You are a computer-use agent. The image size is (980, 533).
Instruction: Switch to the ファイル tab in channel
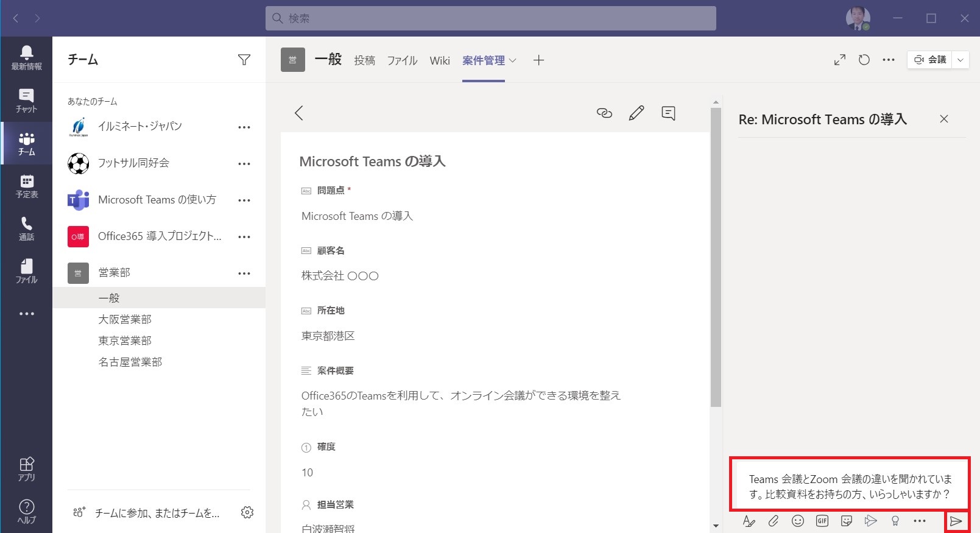402,60
